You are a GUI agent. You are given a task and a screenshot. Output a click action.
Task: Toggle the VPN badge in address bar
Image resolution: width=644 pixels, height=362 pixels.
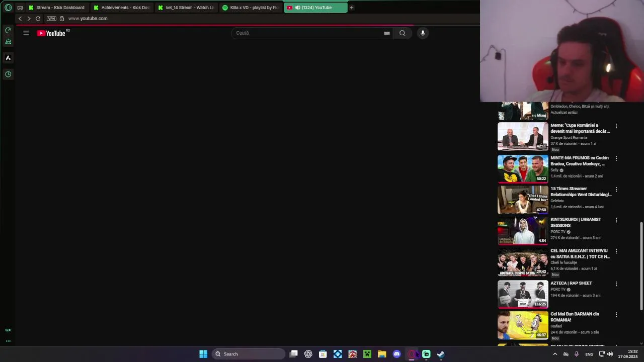point(51,19)
